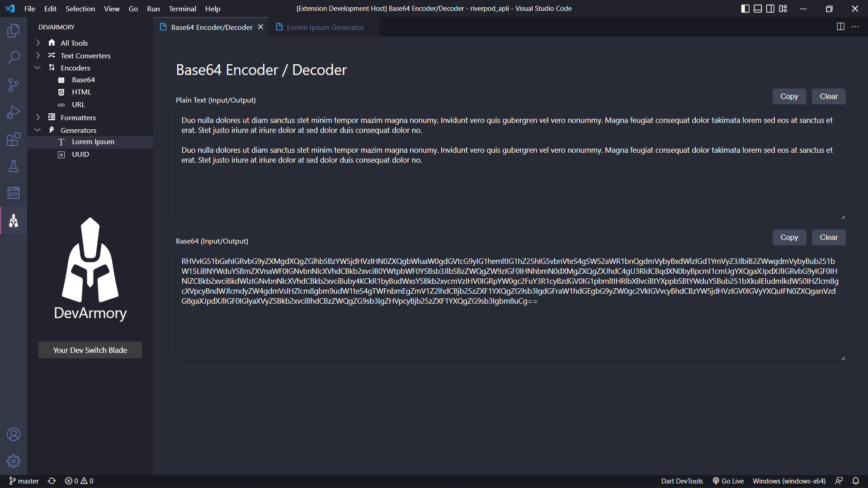868x488 pixels.
Task: Open the Extensions view
Action: pos(14,139)
